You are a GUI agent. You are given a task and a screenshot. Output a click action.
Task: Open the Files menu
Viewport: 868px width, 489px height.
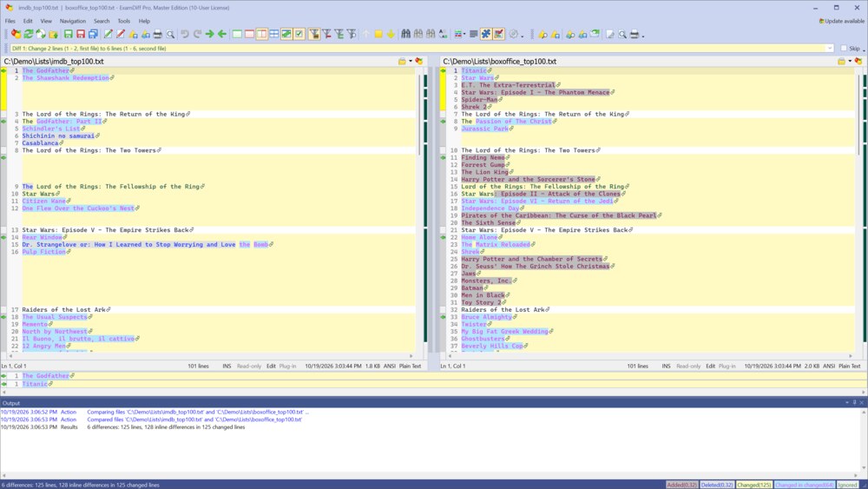coord(10,21)
